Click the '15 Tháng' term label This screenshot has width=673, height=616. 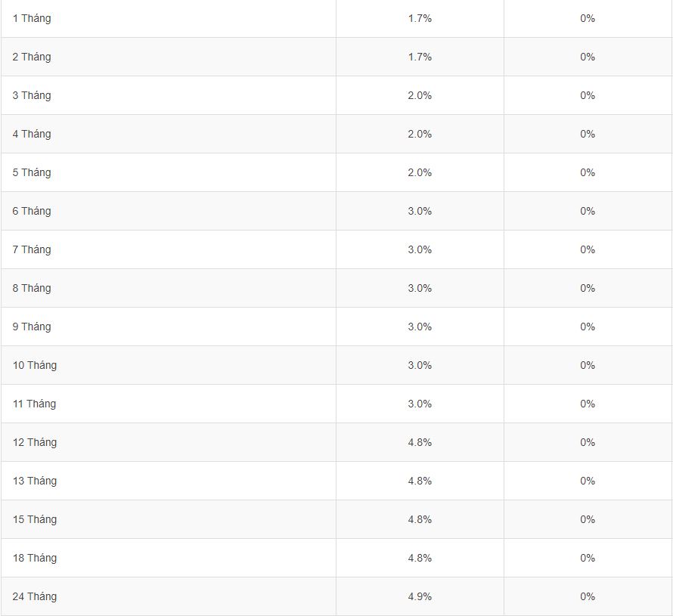tap(34, 519)
